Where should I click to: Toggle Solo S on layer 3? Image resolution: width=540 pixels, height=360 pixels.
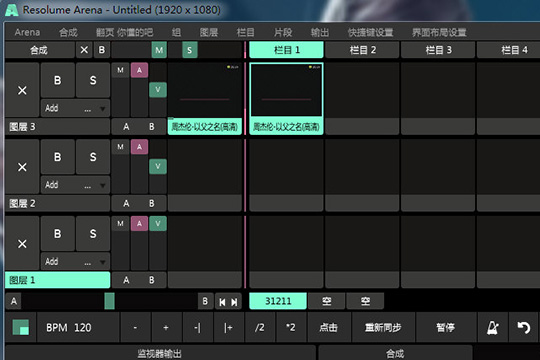[x=93, y=80]
